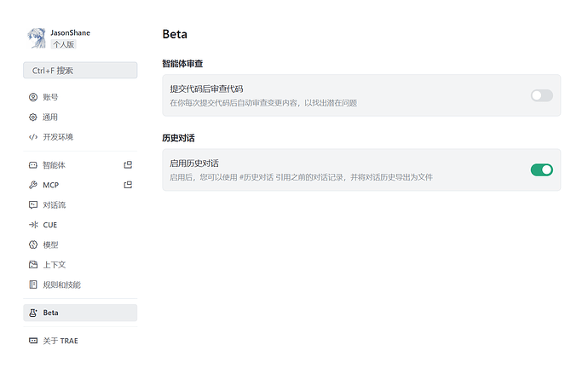
Task: Click the description beginning 在你每次提交代码后
Action: [263, 103]
